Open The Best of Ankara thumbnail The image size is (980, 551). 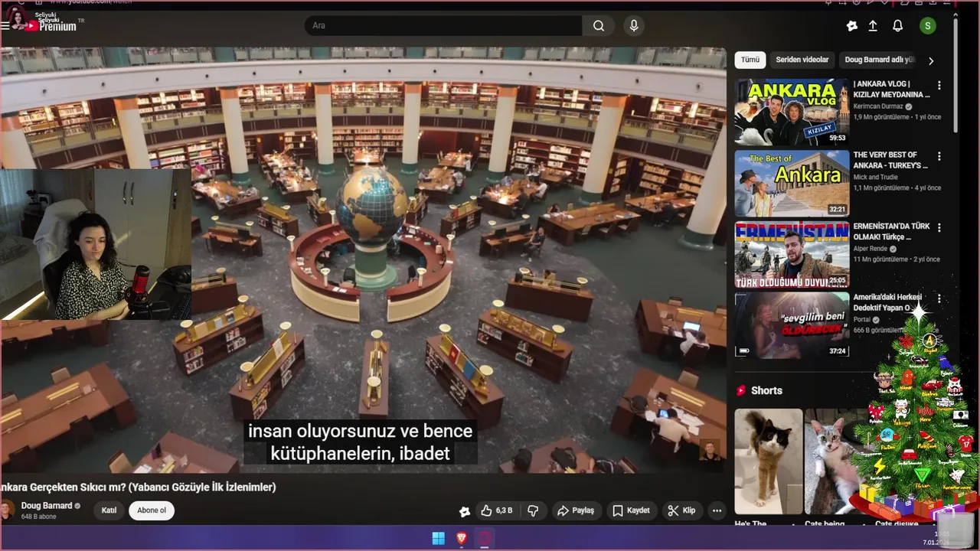pyautogui.click(x=792, y=183)
